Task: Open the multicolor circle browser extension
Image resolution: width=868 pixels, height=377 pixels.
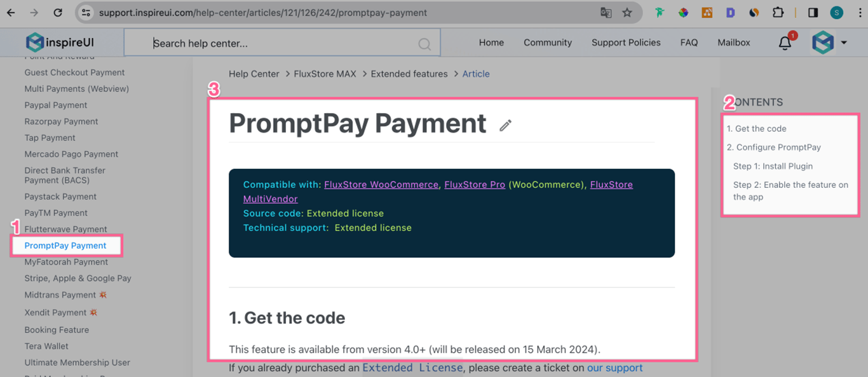Action: [x=683, y=13]
